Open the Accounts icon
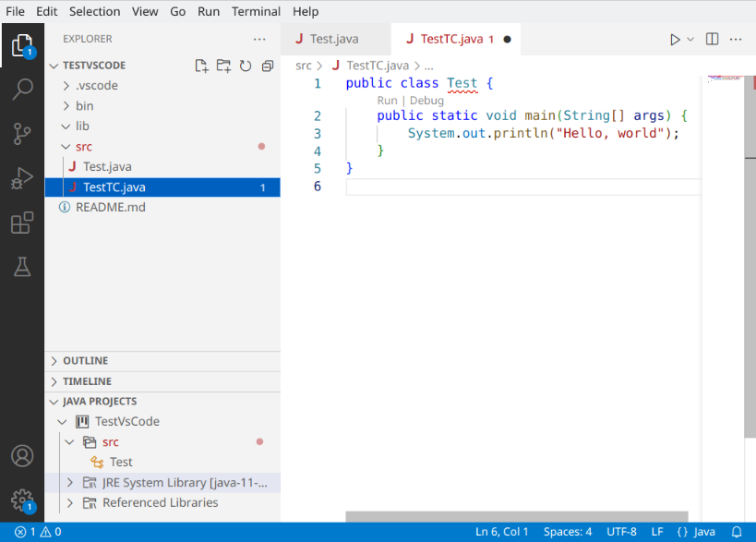The height and width of the screenshot is (542, 756). click(22, 456)
